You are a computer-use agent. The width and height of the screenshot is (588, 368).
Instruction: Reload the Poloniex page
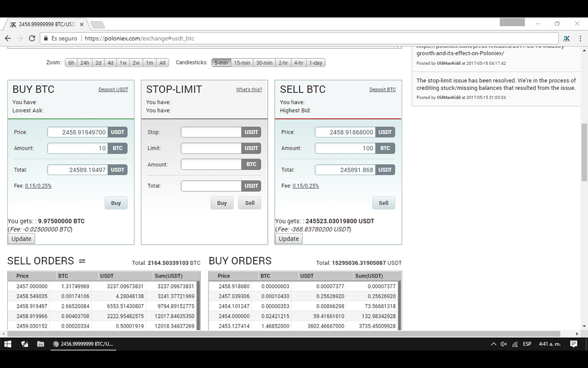pos(32,38)
